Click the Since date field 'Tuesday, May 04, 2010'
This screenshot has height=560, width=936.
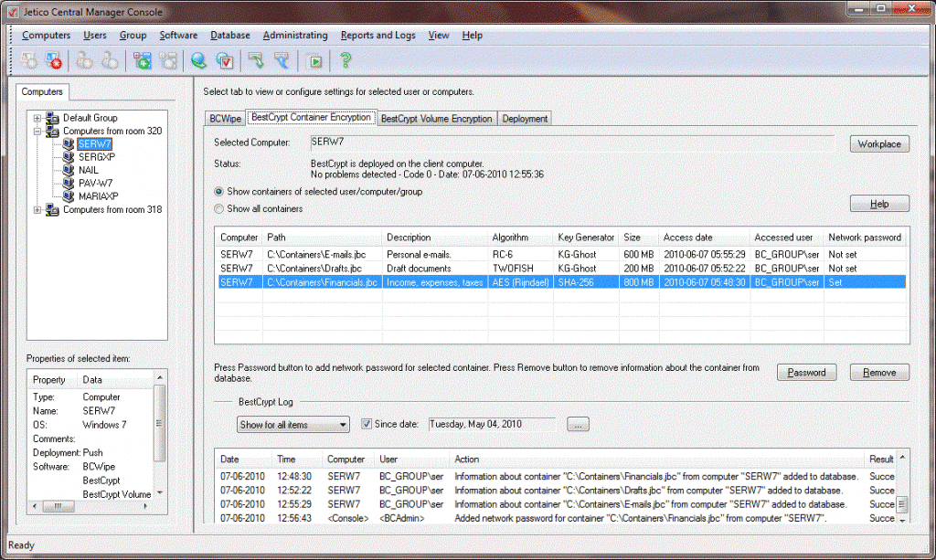[492, 424]
